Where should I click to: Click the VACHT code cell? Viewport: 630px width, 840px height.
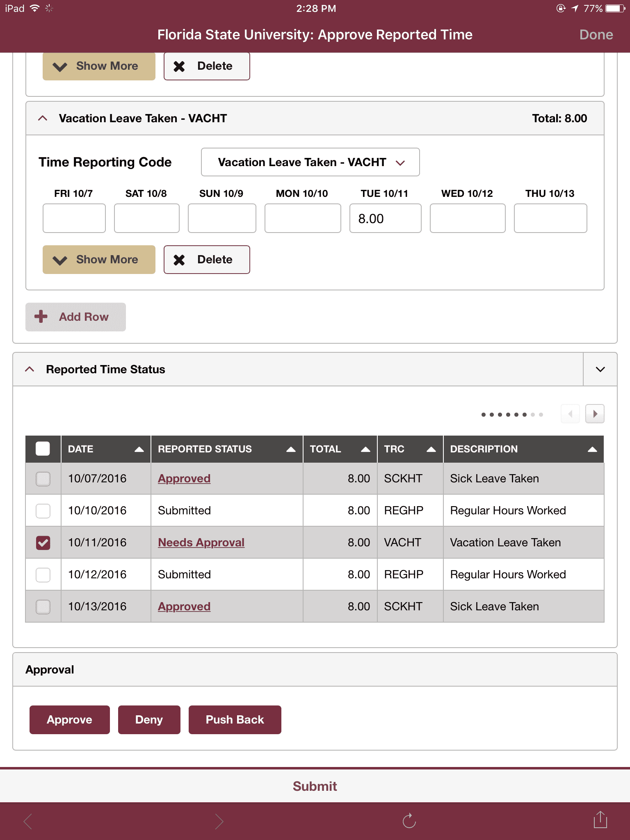(410, 543)
